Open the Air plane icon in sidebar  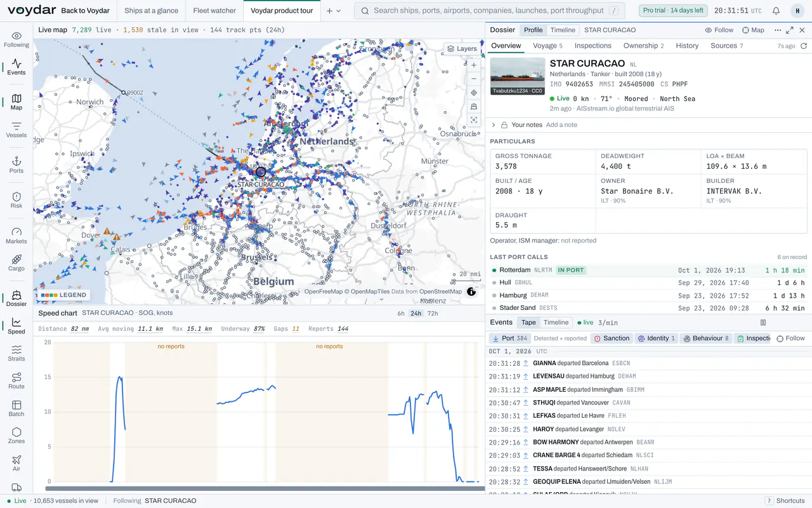pyautogui.click(x=16, y=463)
